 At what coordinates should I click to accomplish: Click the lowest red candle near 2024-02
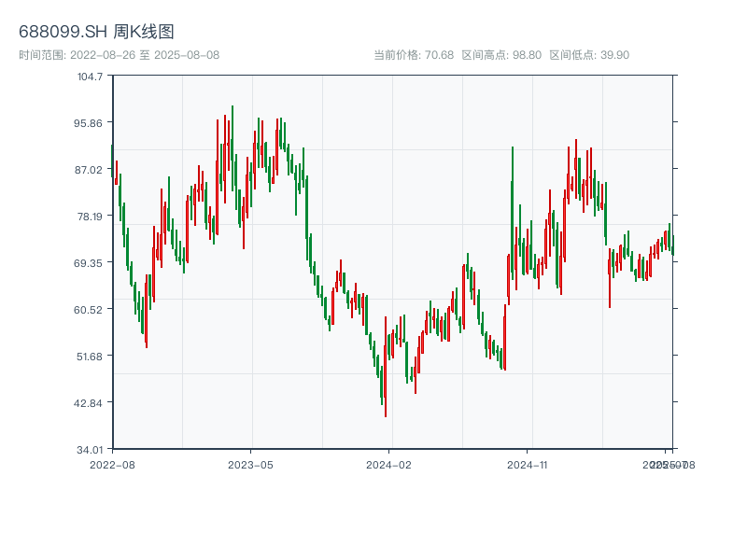(x=386, y=367)
